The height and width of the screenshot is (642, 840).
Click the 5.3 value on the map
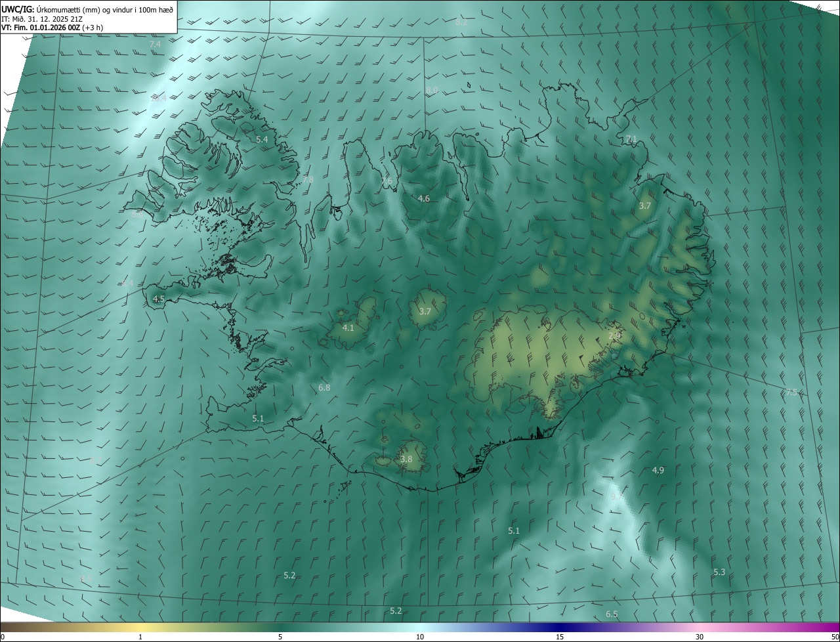719,572
